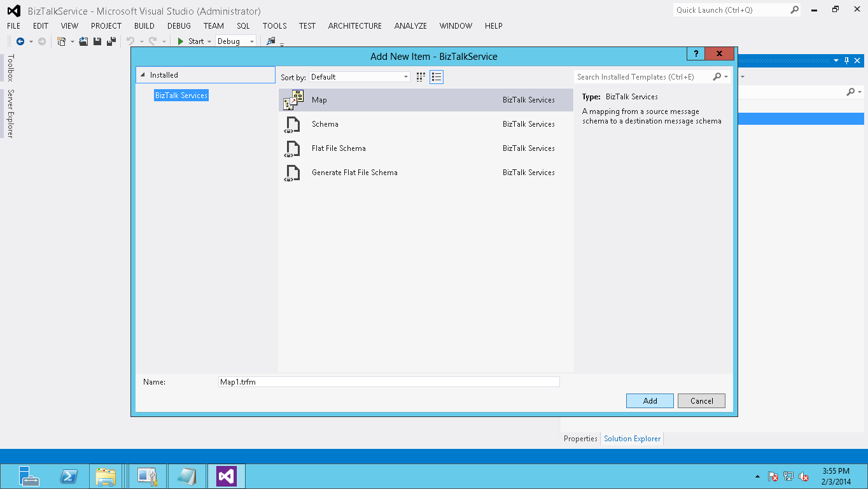Viewport: 868px width, 489px height.
Task: Click the green Start debugging arrow
Action: coord(181,41)
